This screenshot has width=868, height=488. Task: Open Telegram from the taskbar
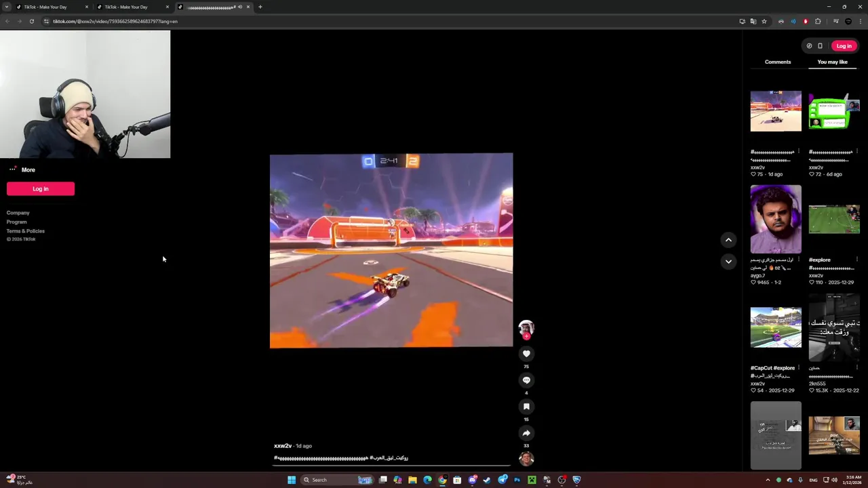502,480
